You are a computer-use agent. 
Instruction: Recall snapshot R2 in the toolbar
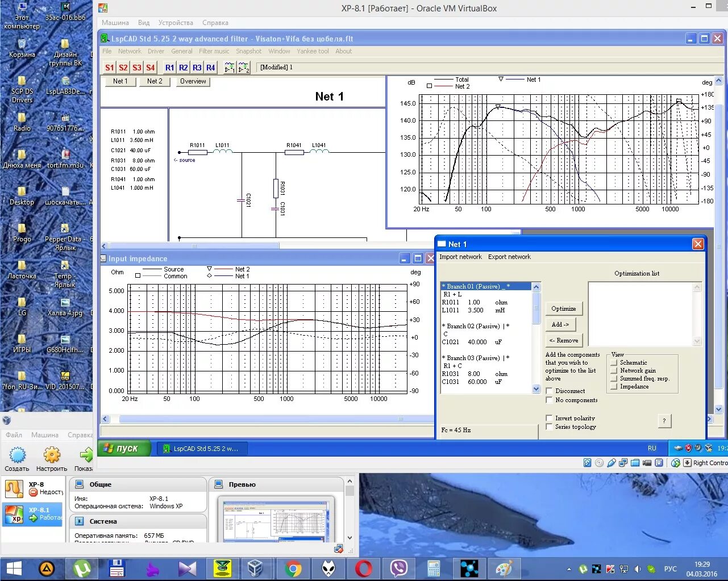184,68
